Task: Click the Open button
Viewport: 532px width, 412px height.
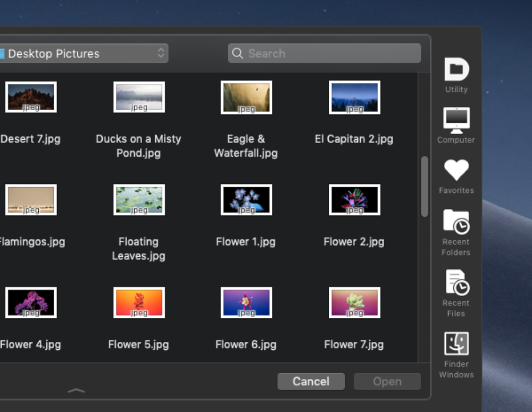Action: point(387,381)
